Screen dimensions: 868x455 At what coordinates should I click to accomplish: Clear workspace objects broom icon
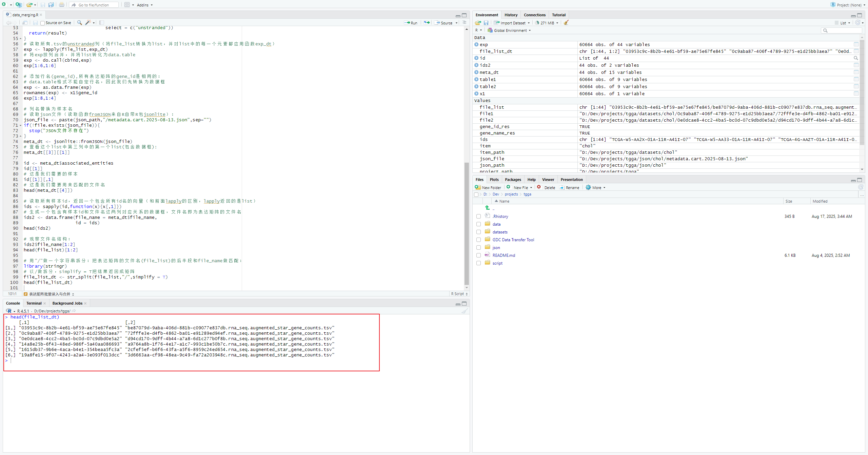tap(566, 22)
